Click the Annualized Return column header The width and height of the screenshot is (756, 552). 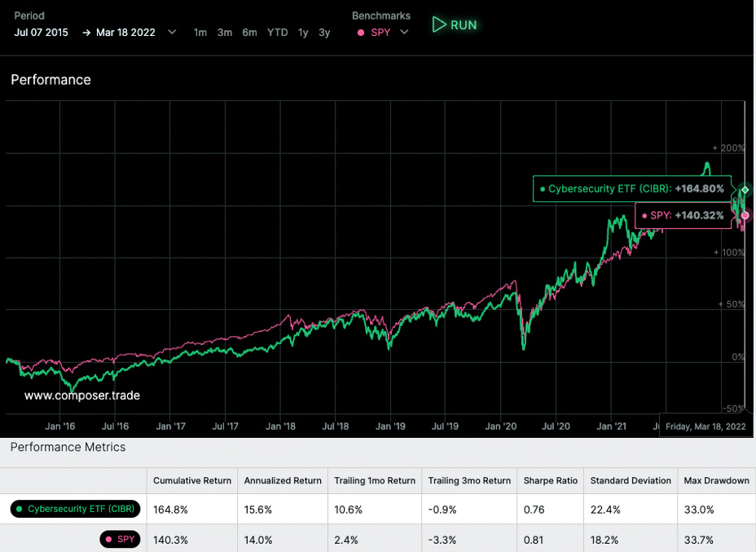(283, 480)
